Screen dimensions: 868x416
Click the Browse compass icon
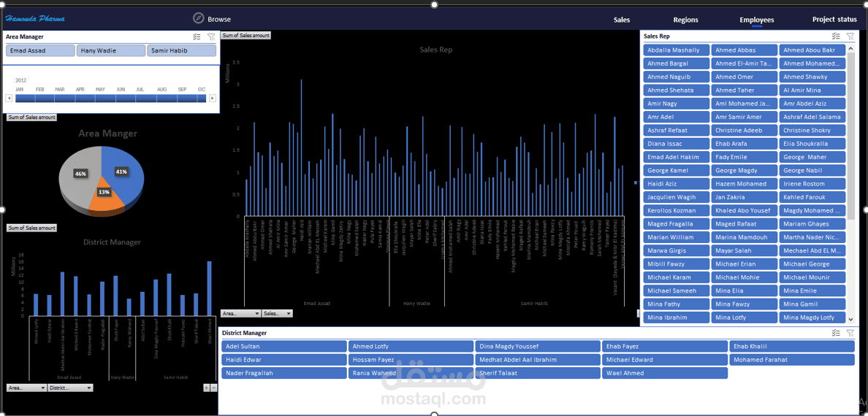click(198, 19)
